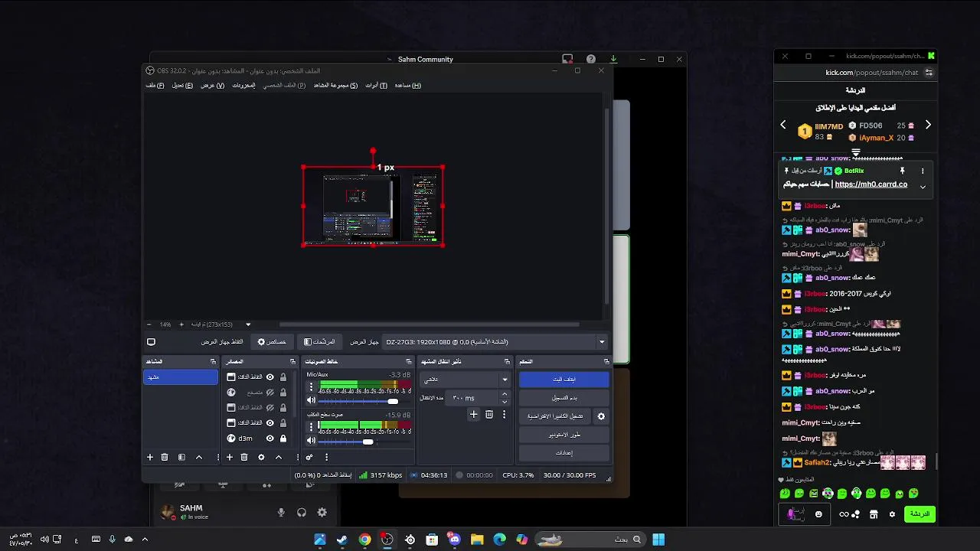Add a scene transition with plus icon
The image size is (980, 551).
click(x=473, y=414)
